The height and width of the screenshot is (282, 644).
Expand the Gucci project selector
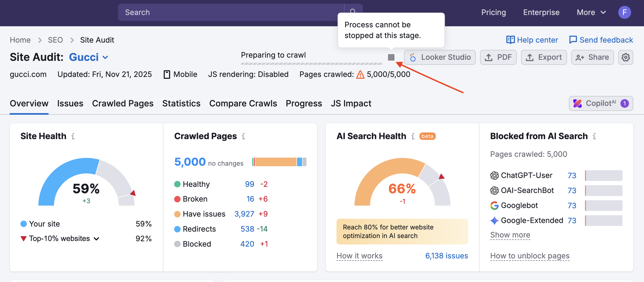click(x=105, y=57)
